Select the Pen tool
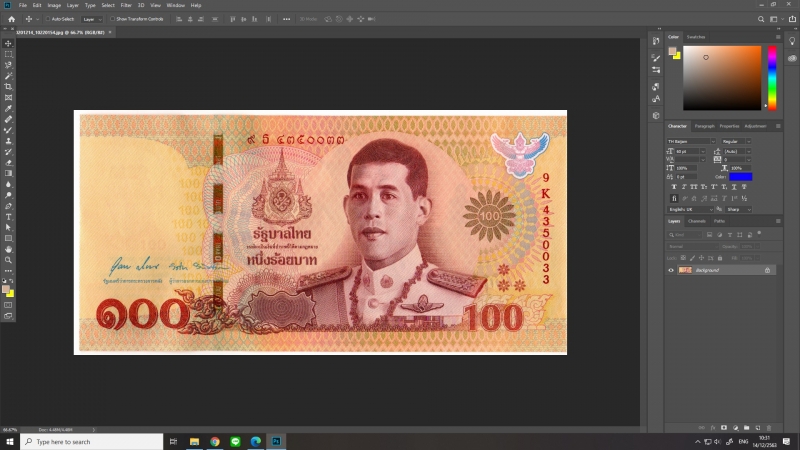 (x=8, y=206)
